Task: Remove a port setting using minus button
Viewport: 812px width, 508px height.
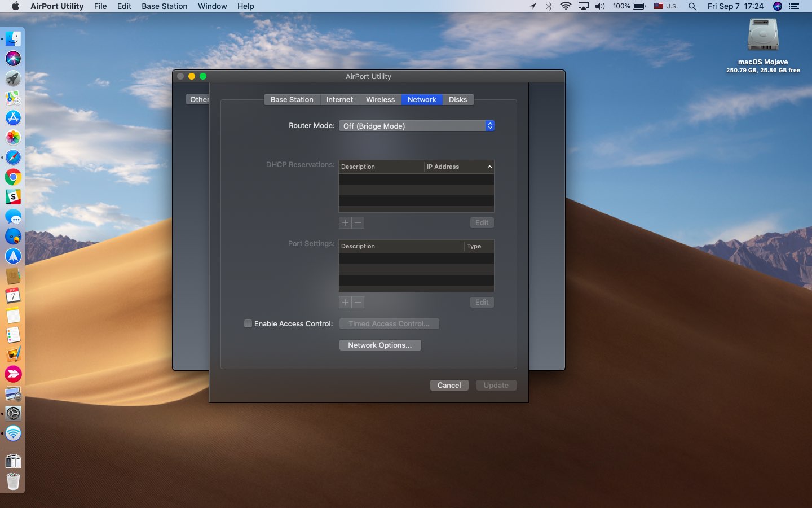Action: click(x=358, y=302)
